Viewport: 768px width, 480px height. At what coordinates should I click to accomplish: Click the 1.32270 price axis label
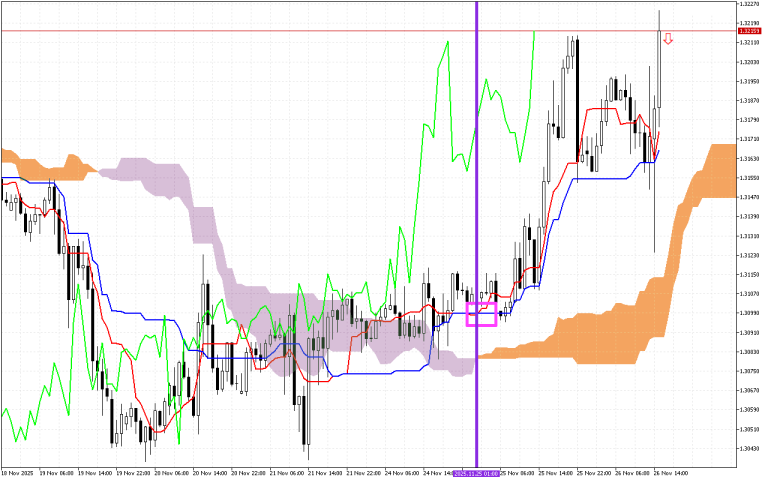[x=749, y=3]
